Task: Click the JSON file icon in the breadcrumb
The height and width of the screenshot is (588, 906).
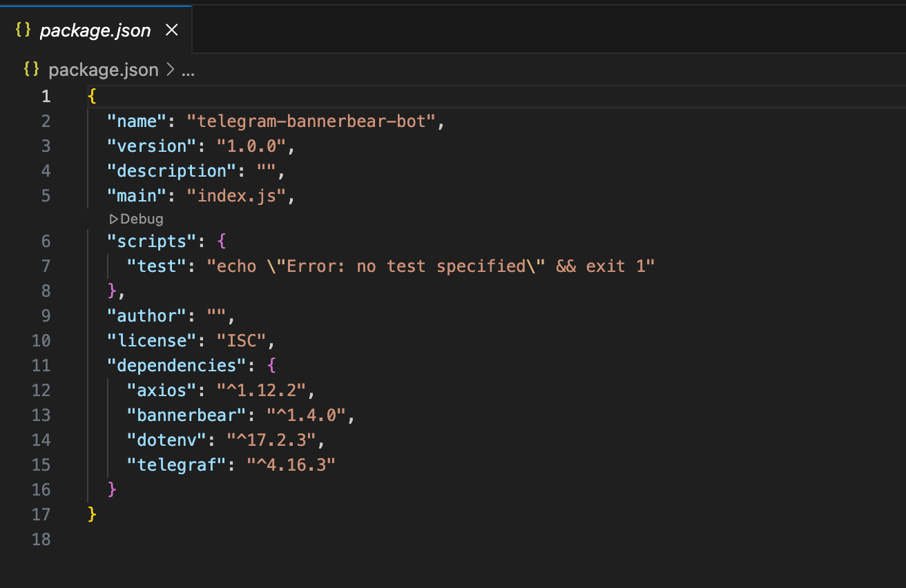Action: coord(31,70)
